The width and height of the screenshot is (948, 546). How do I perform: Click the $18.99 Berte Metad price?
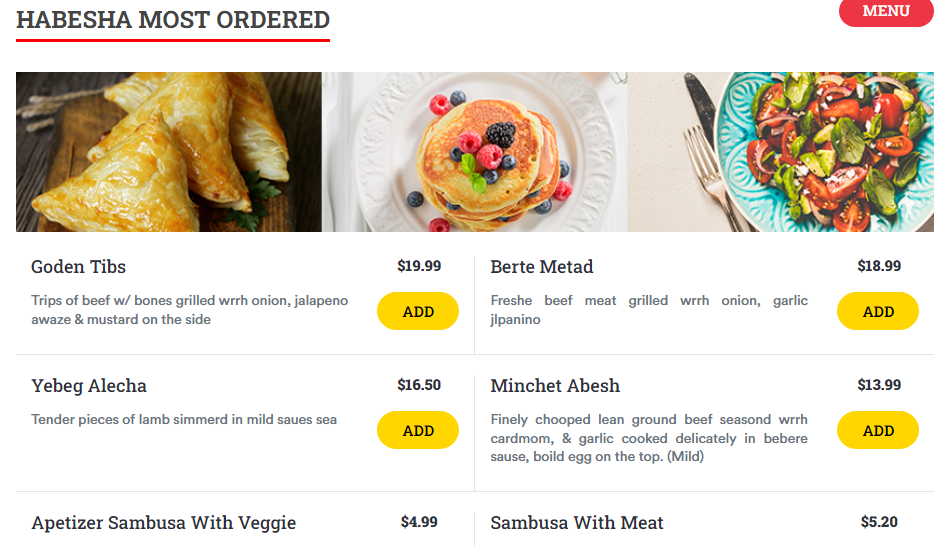(x=879, y=266)
